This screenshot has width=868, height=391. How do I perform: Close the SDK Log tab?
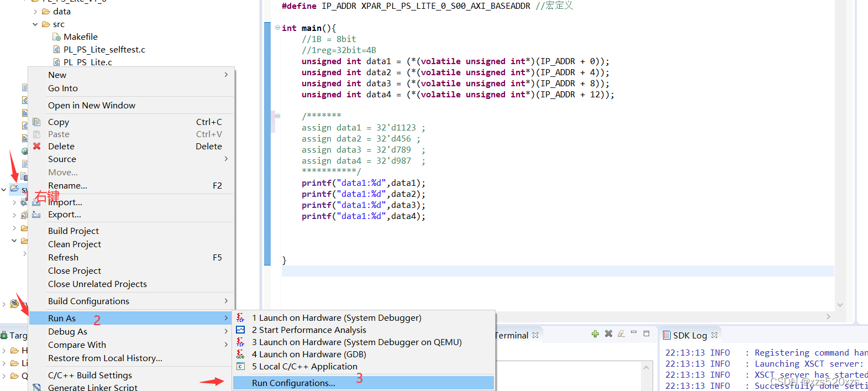(x=714, y=335)
